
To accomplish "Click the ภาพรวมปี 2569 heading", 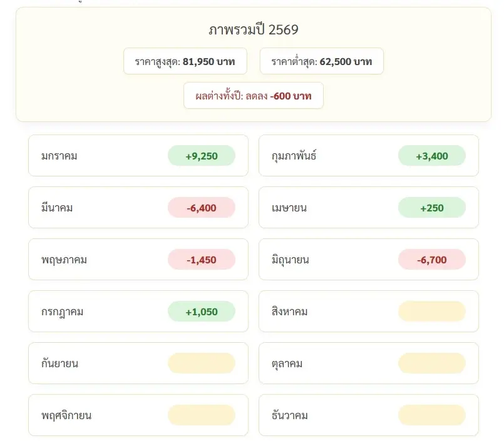I will point(254,29).
